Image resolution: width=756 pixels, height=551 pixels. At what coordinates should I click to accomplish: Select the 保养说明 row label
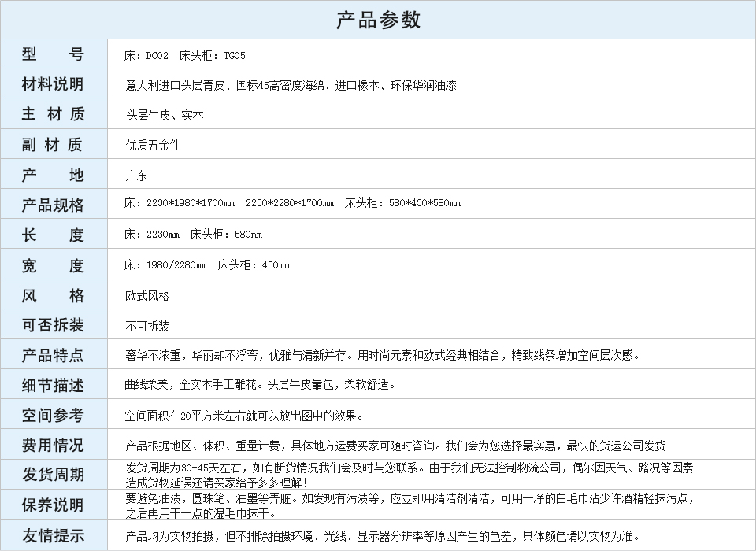click(x=53, y=505)
